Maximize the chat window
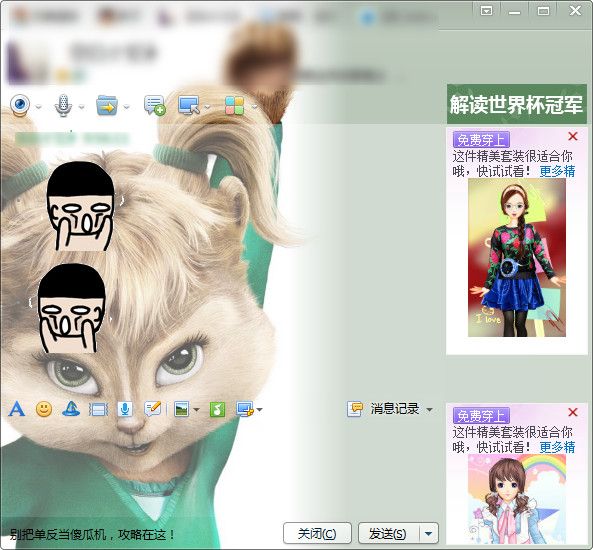This screenshot has width=593, height=550. coord(543,11)
